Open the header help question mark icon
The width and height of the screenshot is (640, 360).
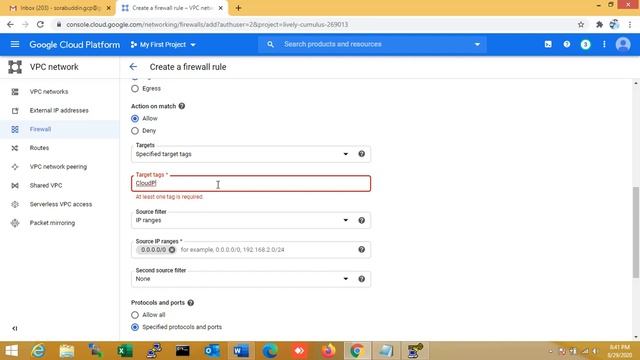tap(567, 44)
